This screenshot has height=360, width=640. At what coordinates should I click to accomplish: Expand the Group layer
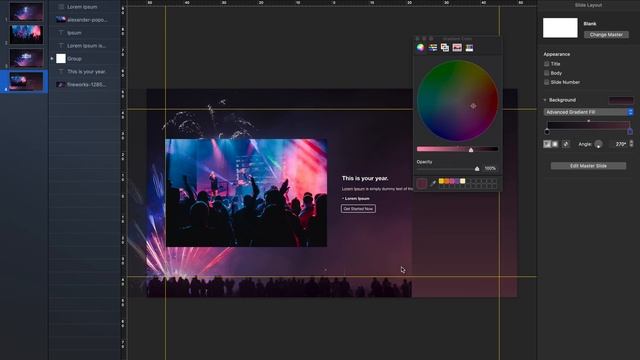[52, 59]
